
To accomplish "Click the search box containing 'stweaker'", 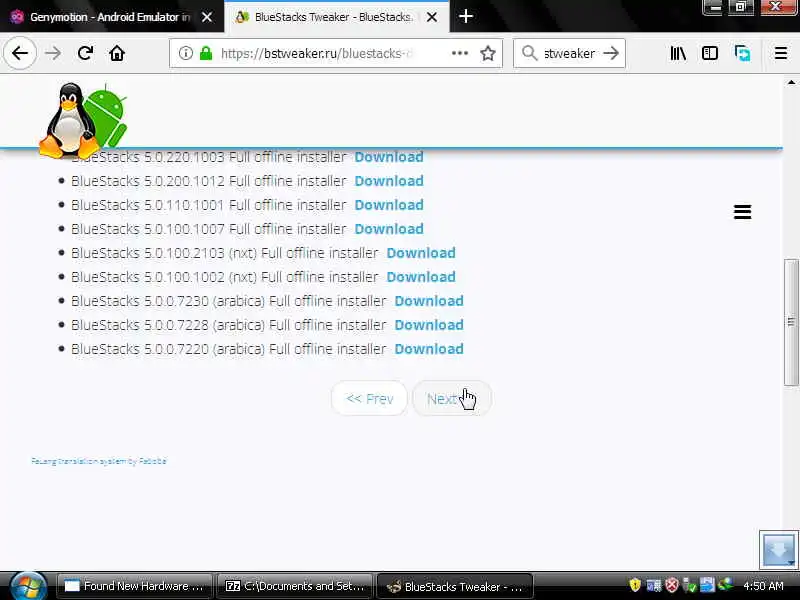I will [x=569, y=53].
